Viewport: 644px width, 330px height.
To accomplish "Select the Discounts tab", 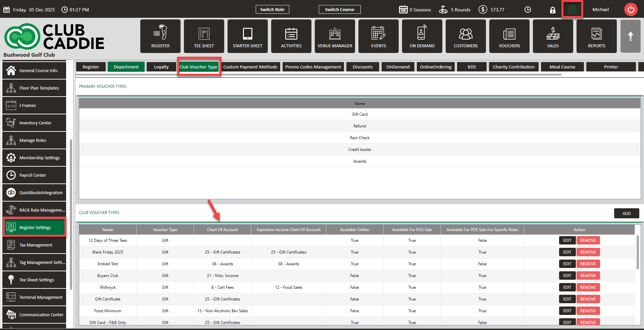I will [x=362, y=67].
